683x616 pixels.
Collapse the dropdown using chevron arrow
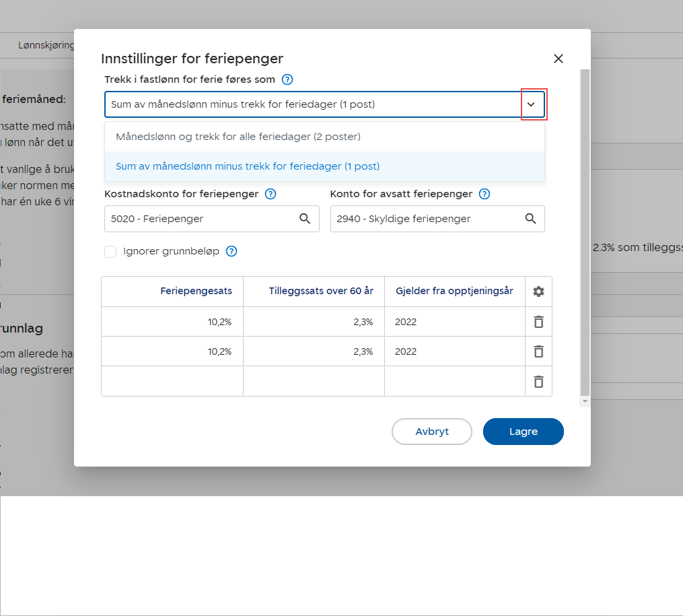pyautogui.click(x=531, y=105)
